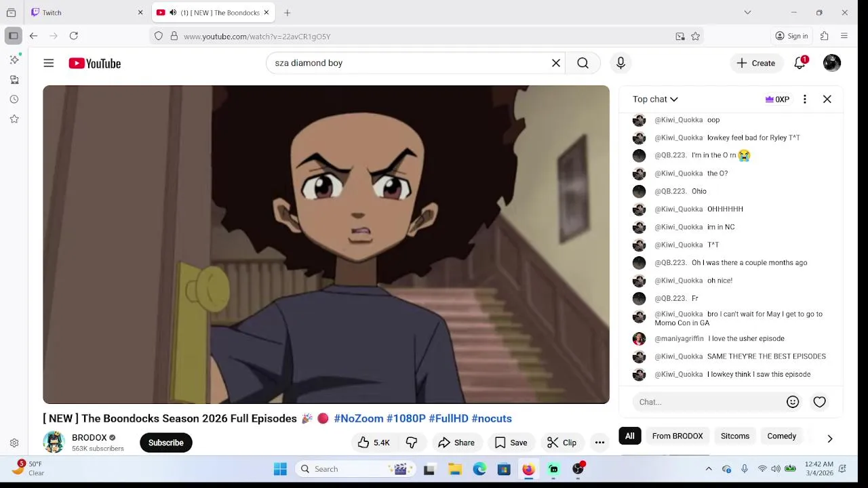Open the #1080P hashtag link

406,418
